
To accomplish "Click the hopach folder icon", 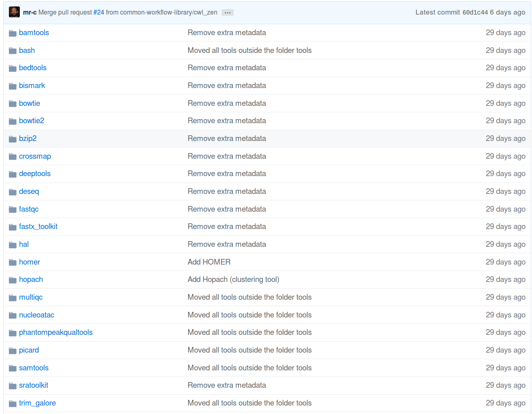I will click(x=13, y=280).
